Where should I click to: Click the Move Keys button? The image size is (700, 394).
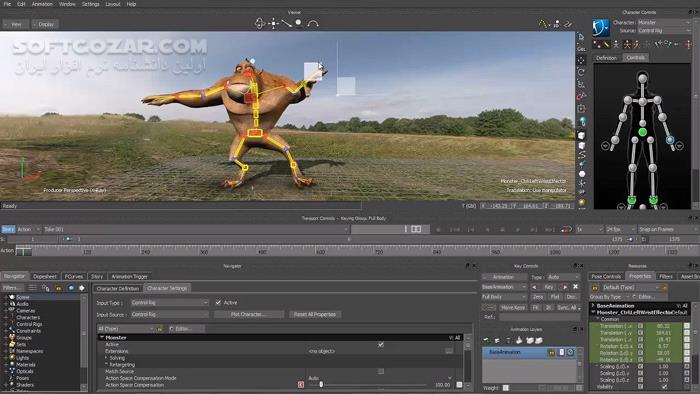[513, 307]
